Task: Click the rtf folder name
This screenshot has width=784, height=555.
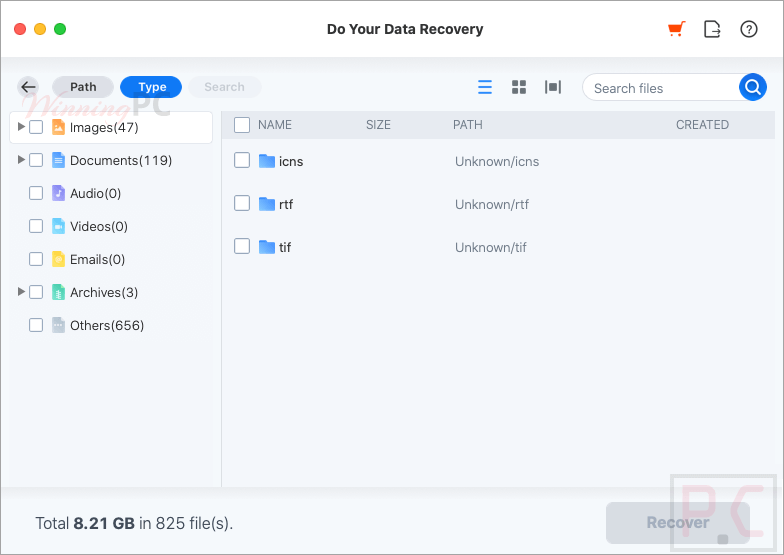Action: point(286,204)
